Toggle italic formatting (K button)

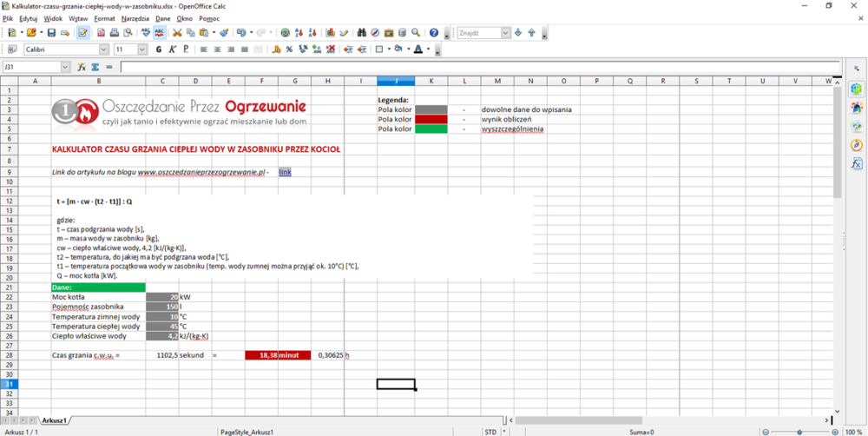[172, 50]
